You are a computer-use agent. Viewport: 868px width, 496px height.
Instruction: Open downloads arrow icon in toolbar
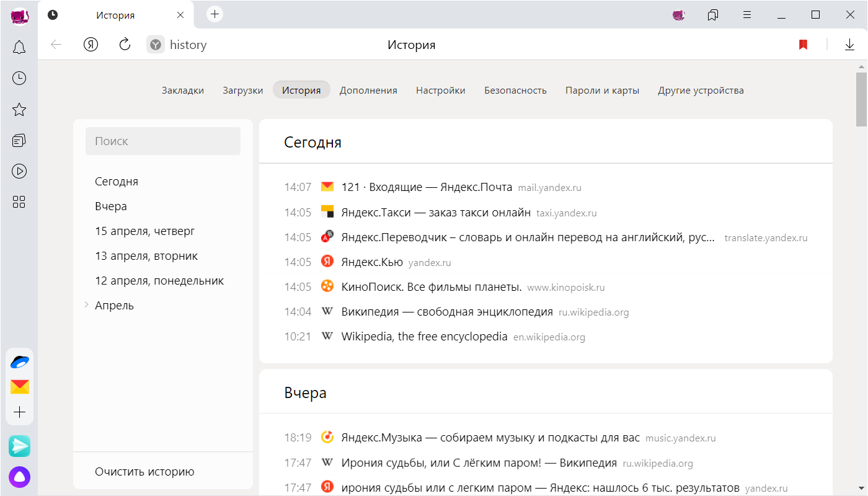(x=849, y=45)
